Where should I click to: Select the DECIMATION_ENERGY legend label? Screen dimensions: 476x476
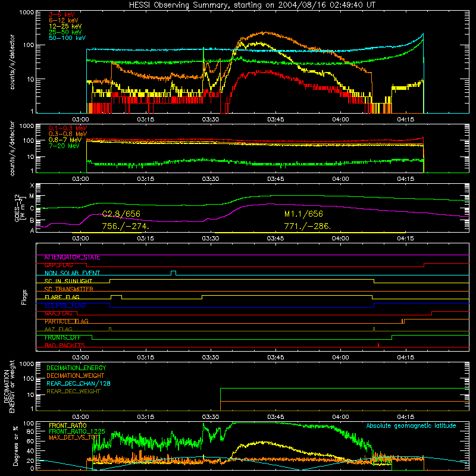click(x=76, y=368)
